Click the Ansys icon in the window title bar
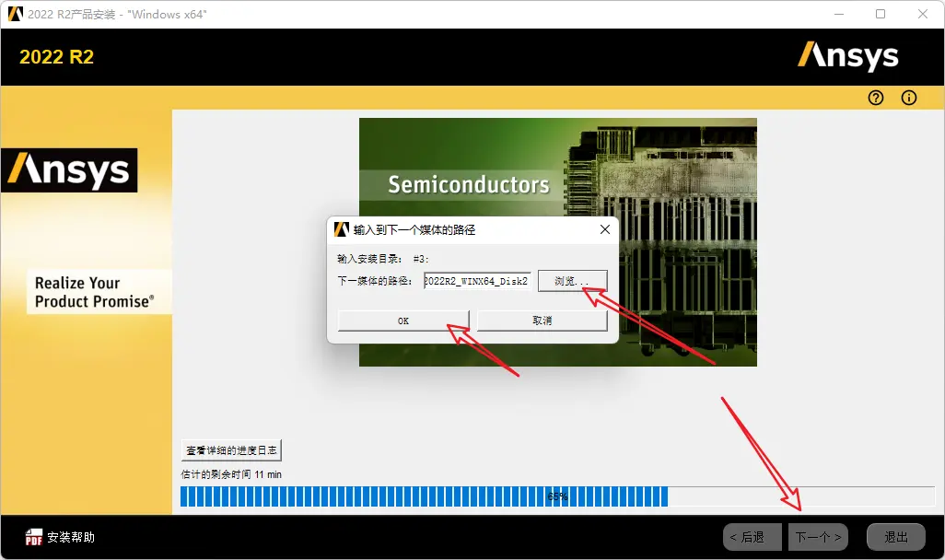This screenshot has width=945, height=560. point(15,14)
